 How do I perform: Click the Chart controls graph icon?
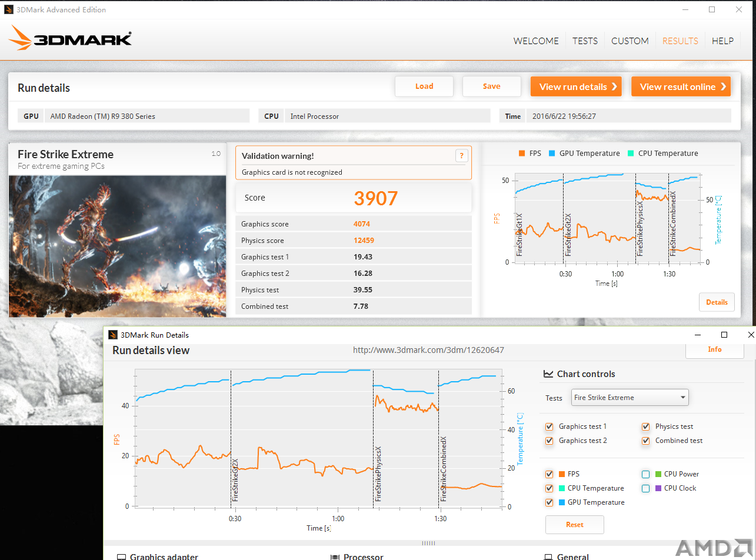(548, 374)
